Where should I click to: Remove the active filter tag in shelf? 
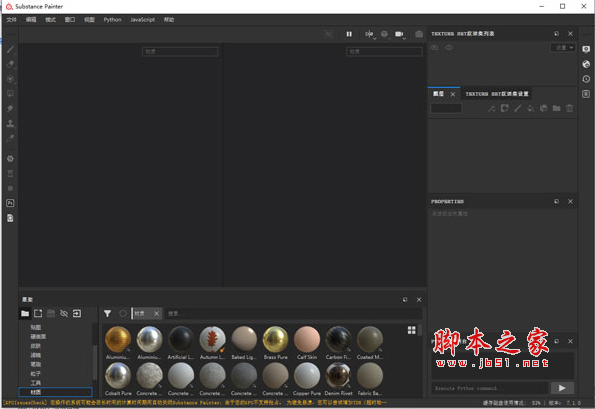(x=156, y=313)
